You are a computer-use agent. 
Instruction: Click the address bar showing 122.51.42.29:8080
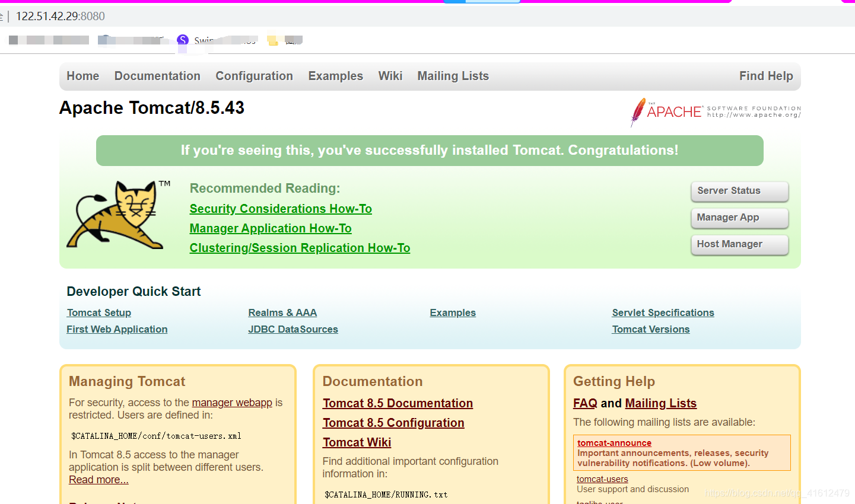pyautogui.click(x=61, y=16)
